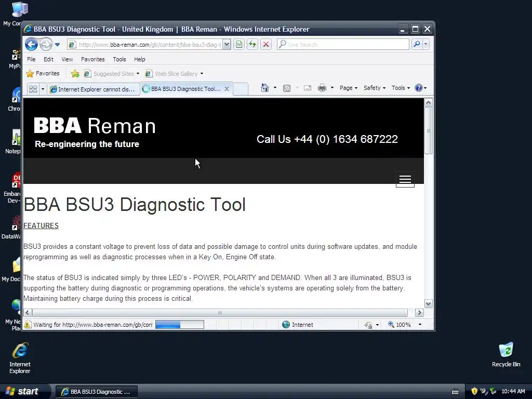
Task: Click the horizontal scroll left arrow
Action: pos(28,313)
